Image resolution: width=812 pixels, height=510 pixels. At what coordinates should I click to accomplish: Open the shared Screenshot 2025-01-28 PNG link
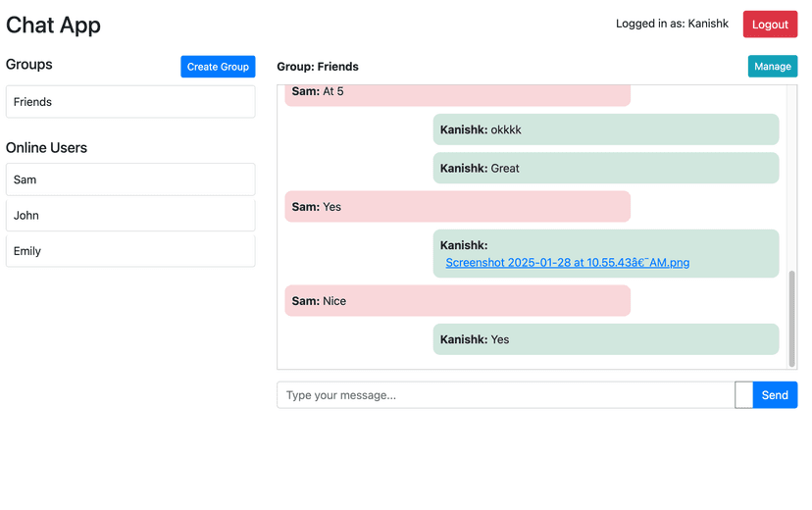(567, 263)
